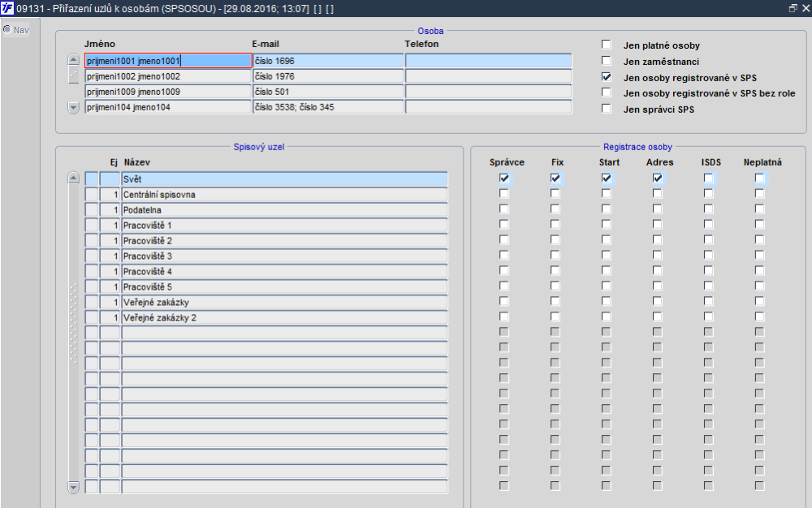The image size is (812, 508).
Task: Select person prijmeni104 jmeno104
Action: click(168, 107)
